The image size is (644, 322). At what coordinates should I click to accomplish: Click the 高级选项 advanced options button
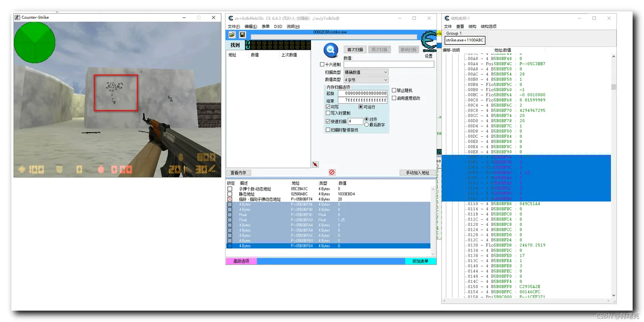pos(241,261)
